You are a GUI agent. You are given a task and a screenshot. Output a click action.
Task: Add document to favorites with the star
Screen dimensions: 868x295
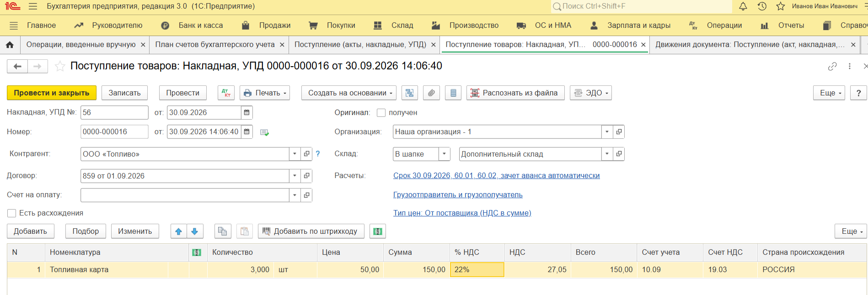click(60, 66)
